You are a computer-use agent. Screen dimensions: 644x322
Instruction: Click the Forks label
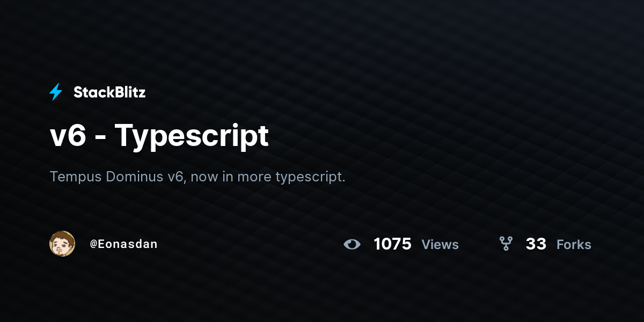tap(574, 245)
